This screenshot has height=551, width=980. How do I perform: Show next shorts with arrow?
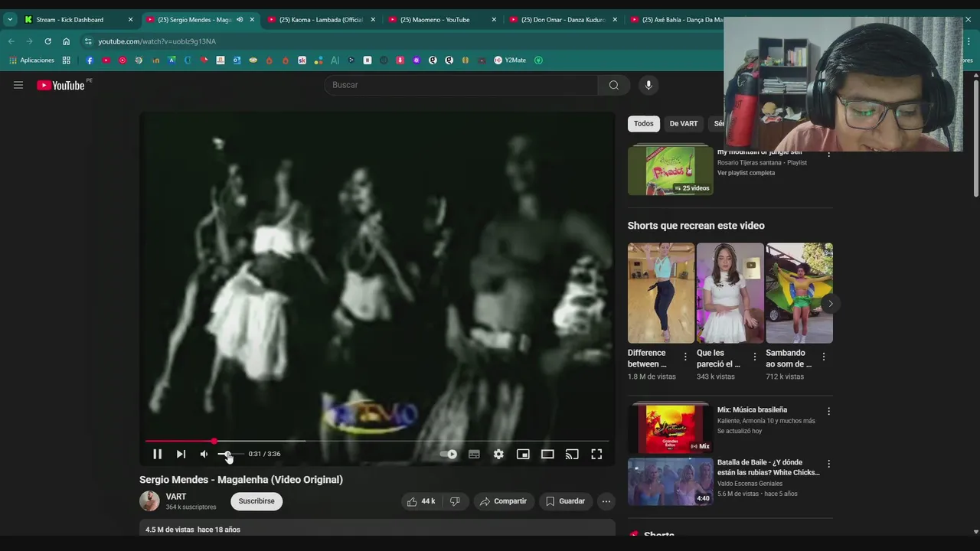830,304
